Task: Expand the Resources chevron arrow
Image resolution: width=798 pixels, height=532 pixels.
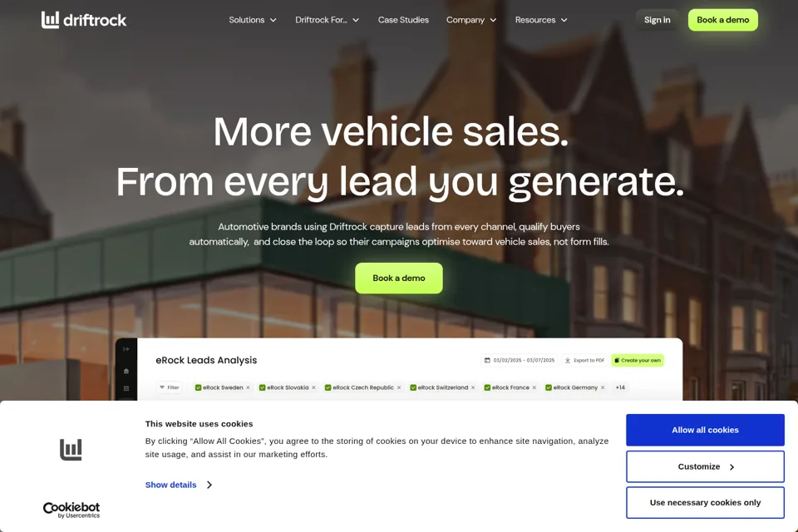Action: pyautogui.click(x=564, y=20)
